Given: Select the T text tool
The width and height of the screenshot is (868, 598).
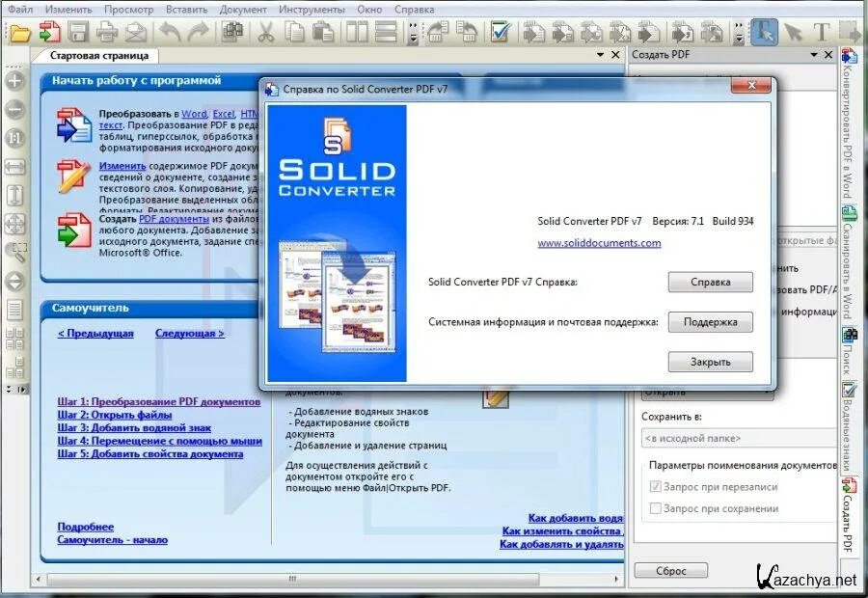Looking at the screenshot, I should tap(822, 32).
